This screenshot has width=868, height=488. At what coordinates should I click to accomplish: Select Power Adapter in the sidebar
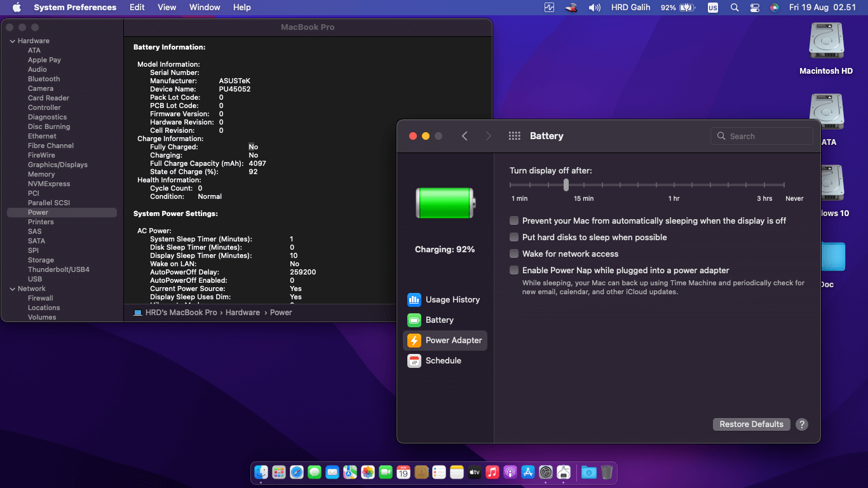tap(445, 341)
